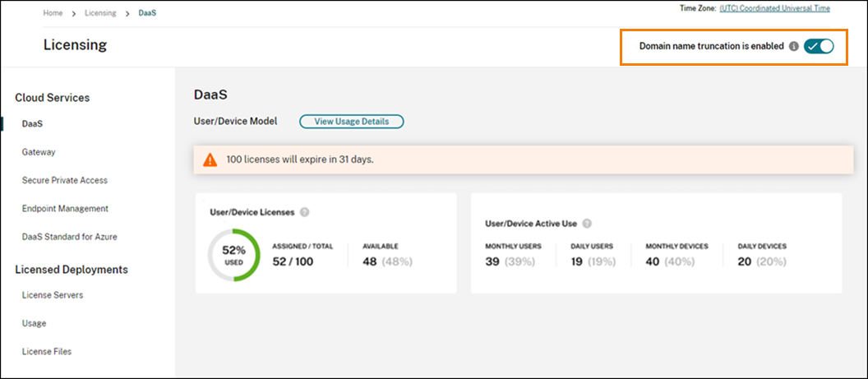The image size is (868, 379).
Task: Open License Servers under Licensed Deployments
Action: [53, 295]
